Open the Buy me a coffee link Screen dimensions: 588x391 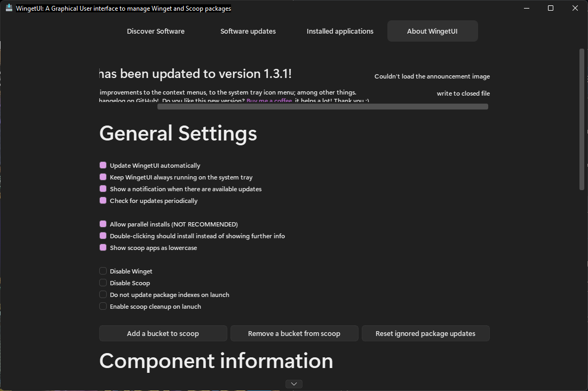[x=269, y=100]
